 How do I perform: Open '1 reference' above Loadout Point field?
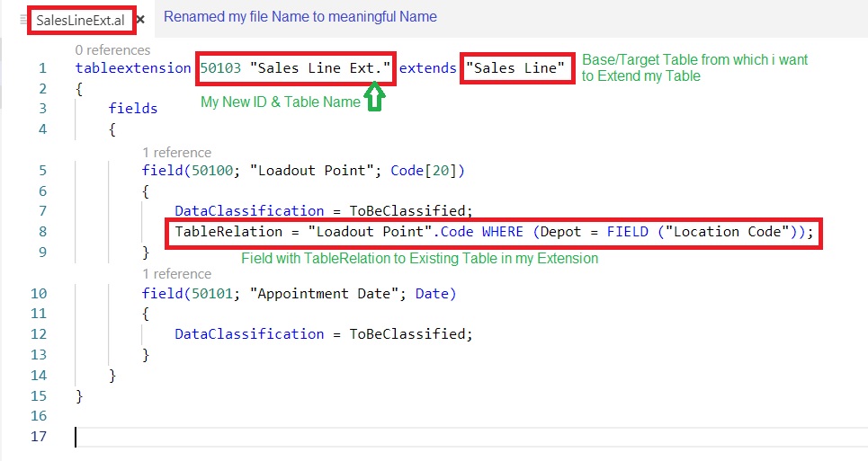(x=176, y=152)
